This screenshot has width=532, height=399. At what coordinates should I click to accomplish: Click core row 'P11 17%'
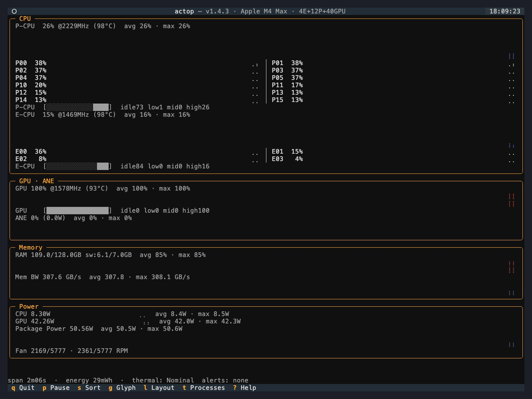[287, 85]
